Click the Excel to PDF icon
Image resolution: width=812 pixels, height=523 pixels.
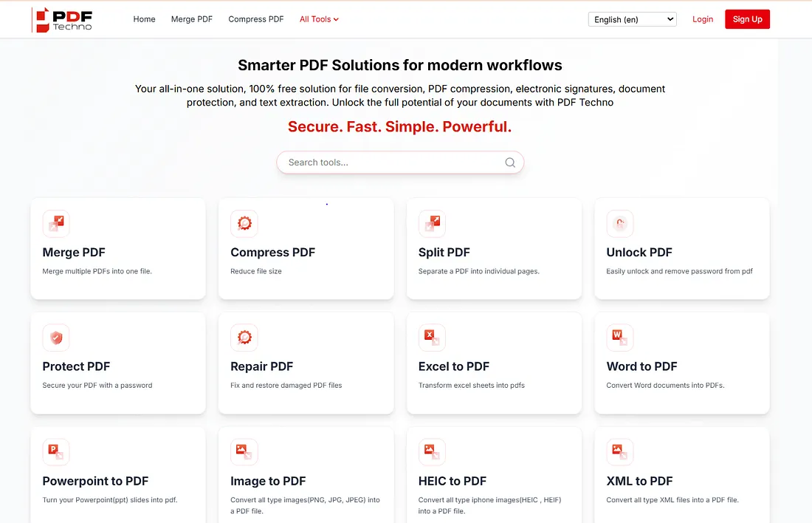[x=432, y=338]
